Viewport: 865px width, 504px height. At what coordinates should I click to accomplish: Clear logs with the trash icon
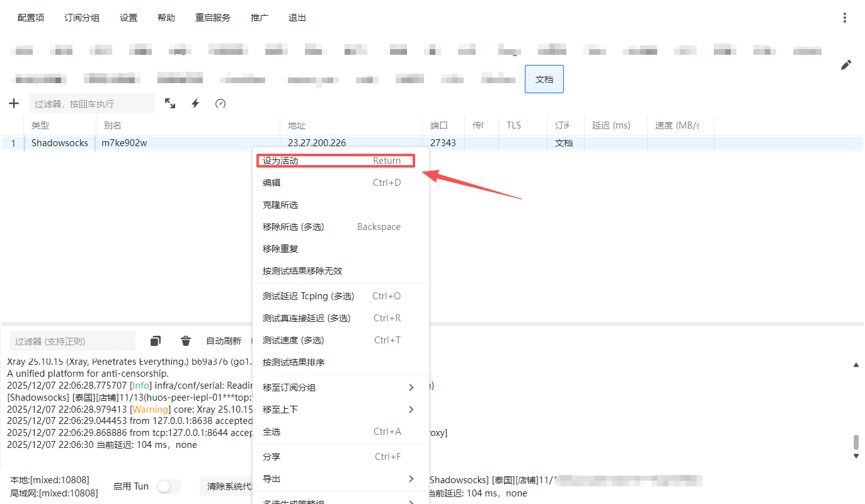pos(185,340)
